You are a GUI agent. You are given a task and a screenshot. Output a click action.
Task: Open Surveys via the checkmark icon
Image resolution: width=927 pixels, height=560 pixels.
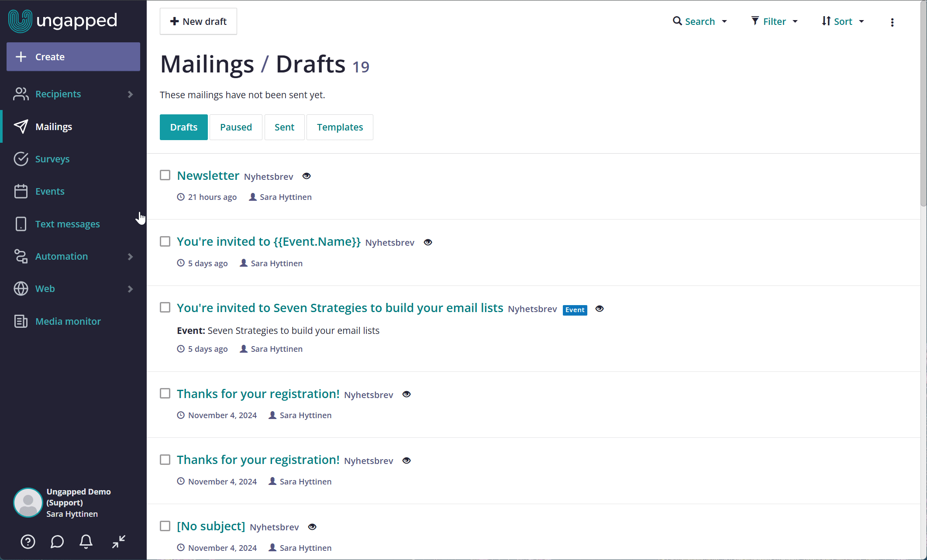point(21,159)
